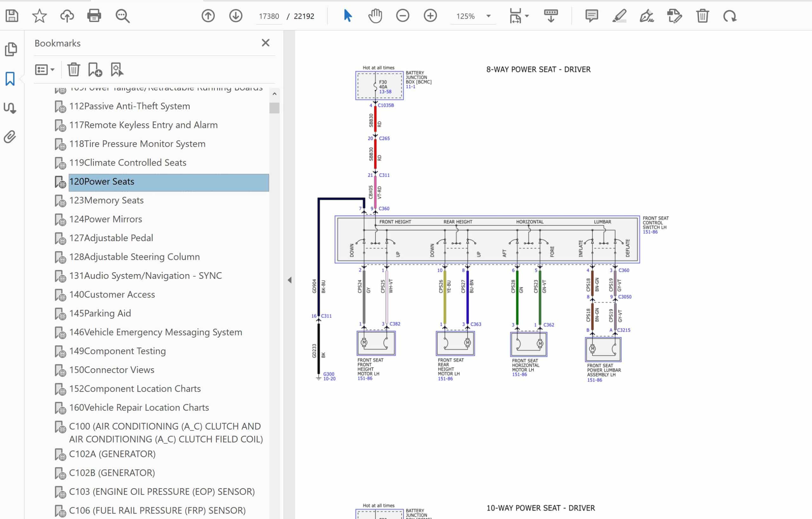This screenshot has height=519, width=812.
Task: Click the Save file icon
Action: (12, 16)
